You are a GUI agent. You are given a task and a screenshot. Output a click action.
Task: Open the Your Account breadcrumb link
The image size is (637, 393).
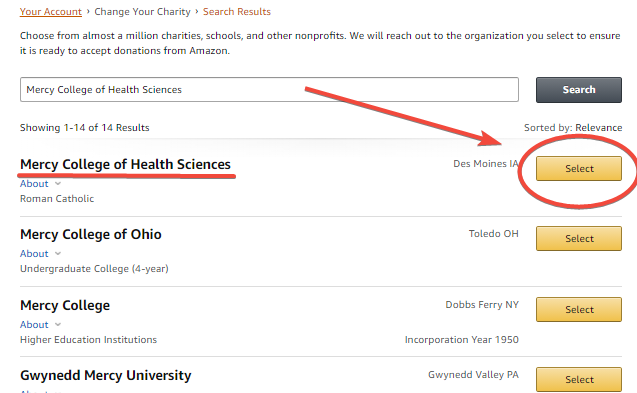(51, 12)
